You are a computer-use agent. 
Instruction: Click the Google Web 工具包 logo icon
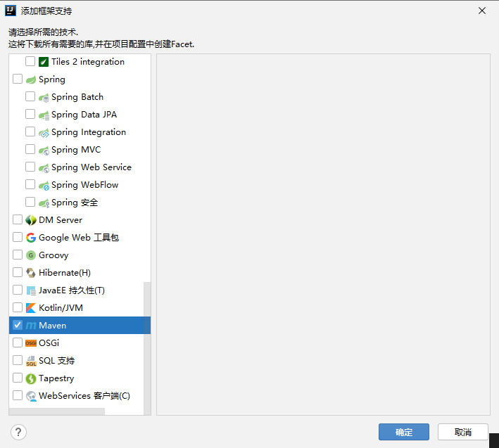click(x=31, y=238)
